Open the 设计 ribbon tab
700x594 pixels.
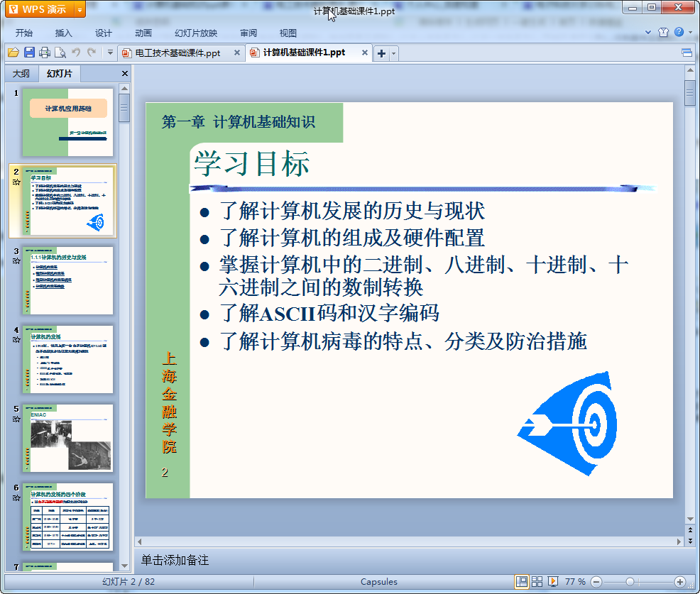coord(103,33)
